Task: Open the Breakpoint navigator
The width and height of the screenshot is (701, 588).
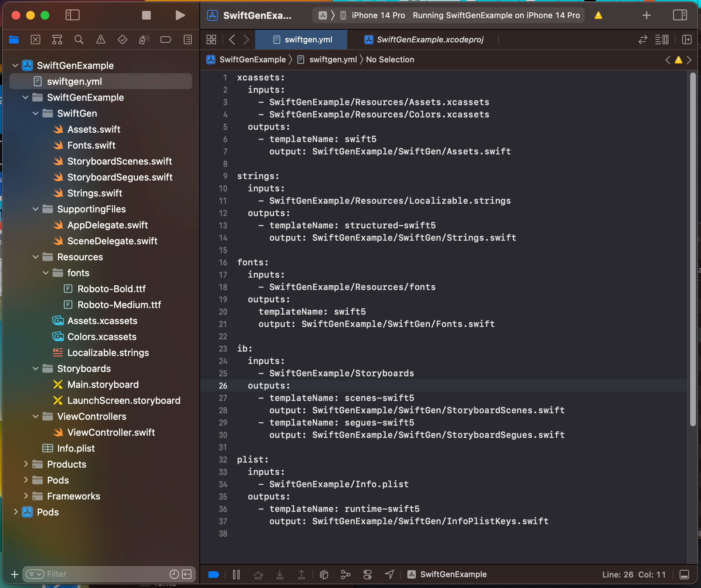Action: 166,40
